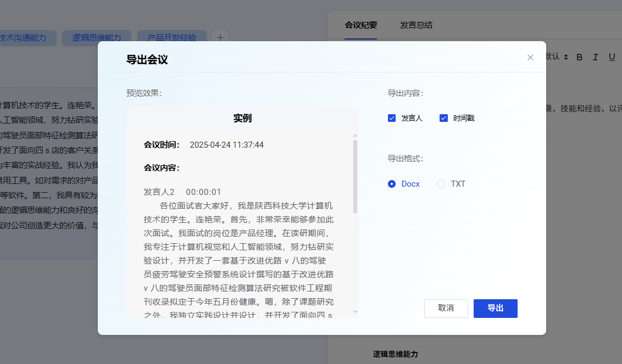Viewport: 622px width, 364px height.
Task: Select the 产品开发经验 tag
Action: 171,38
